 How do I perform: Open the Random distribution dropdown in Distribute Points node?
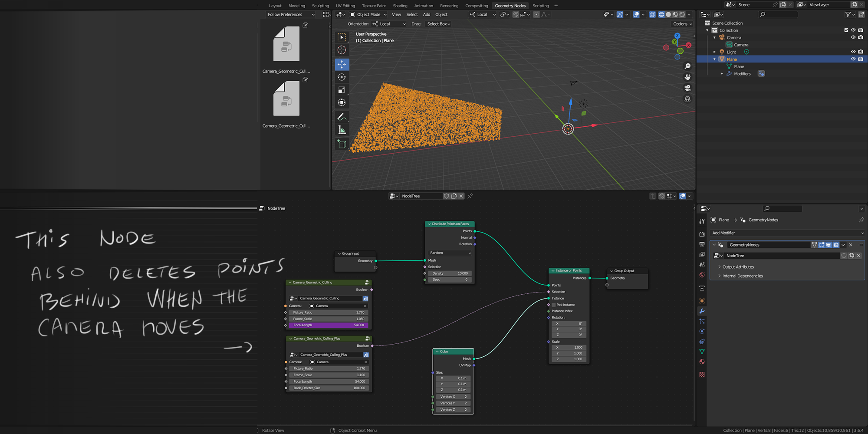point(450,253)
